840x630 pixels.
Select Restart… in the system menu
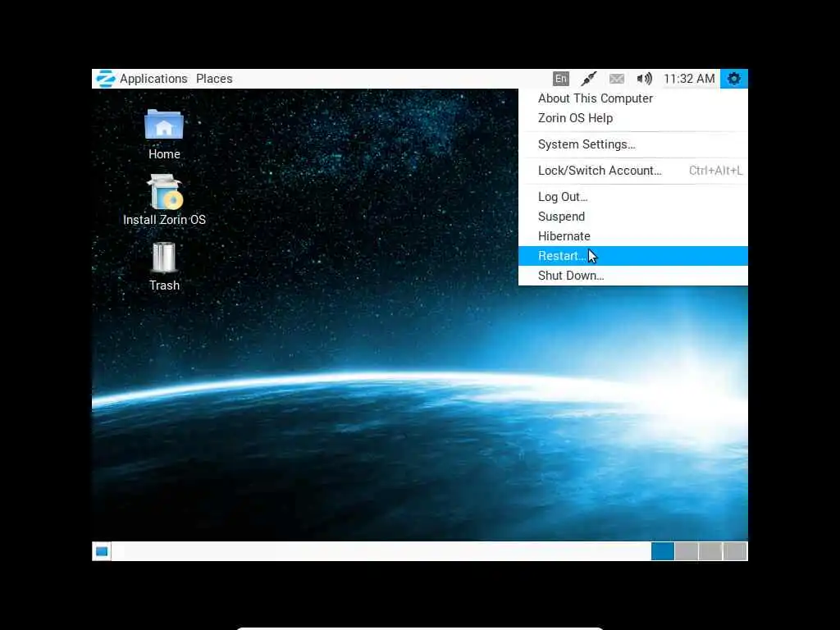point(632,256)
